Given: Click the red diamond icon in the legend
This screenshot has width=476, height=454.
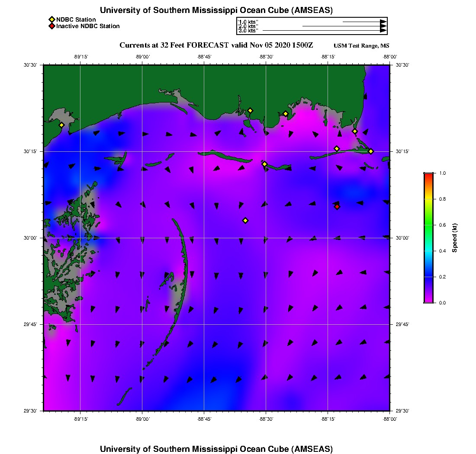Looking at the screenshot, I should 51,26.
